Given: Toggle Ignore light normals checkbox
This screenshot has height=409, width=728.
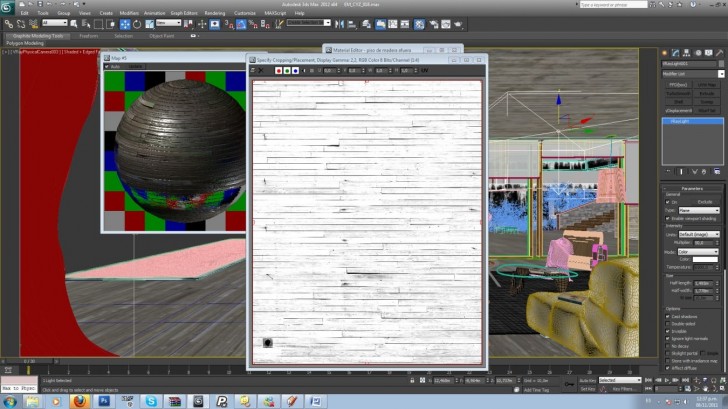Looking at the screenshot, I should click(x=668, y=338).
